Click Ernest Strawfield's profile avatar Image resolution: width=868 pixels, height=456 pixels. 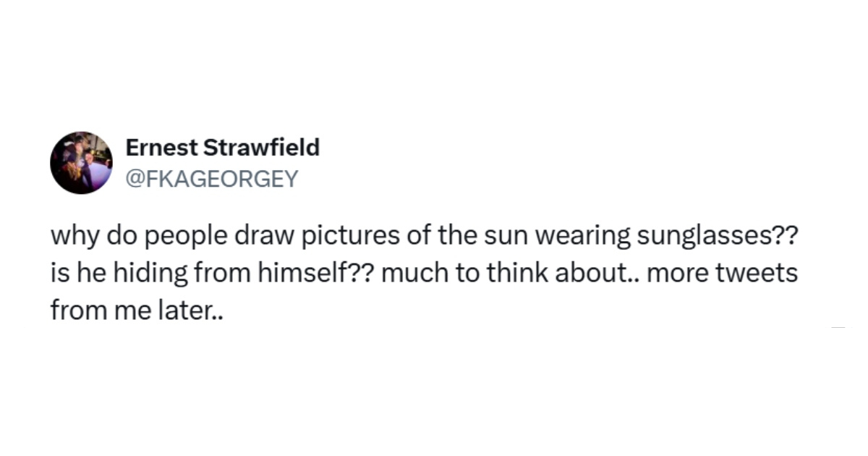click(x=81, y=163)
